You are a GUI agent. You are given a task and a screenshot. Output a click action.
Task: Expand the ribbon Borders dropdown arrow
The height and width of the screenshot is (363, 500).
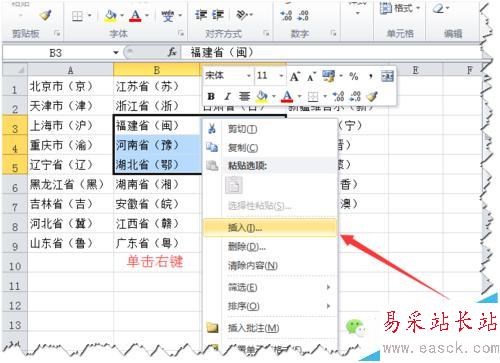89,16
